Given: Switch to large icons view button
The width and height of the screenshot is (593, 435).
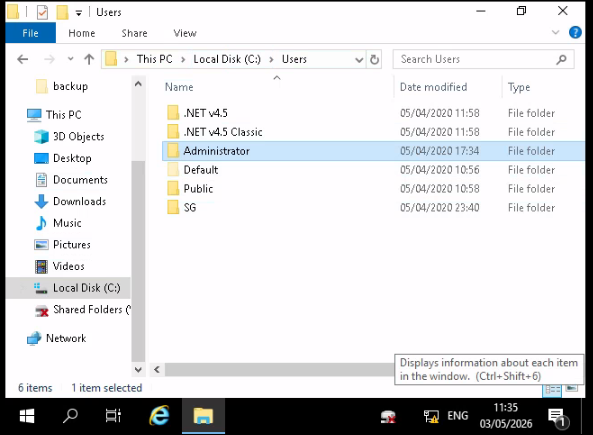Looking at the screenshot, I should pyautogui.click(x=572, y=388).
